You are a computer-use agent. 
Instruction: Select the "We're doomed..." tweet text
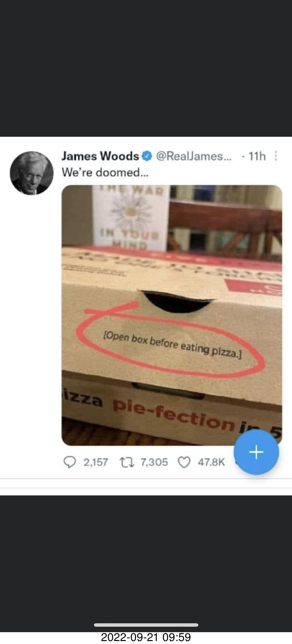coord(105,172)
